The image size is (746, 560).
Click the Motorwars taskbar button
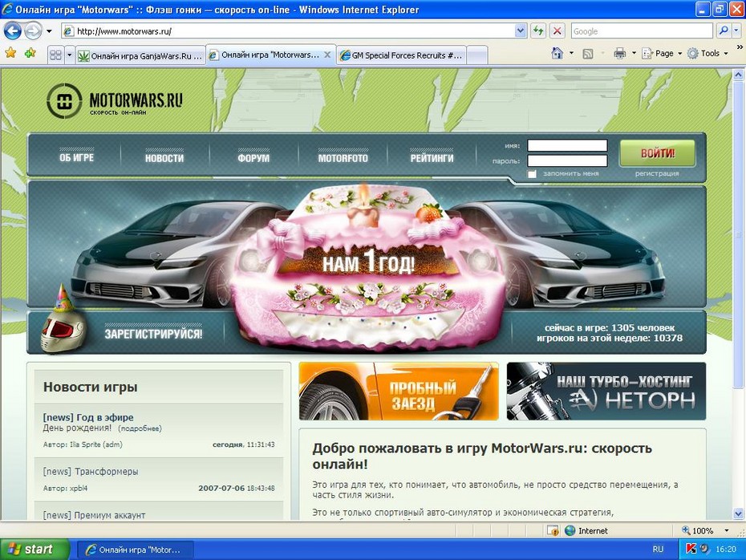tap(135, 550)
